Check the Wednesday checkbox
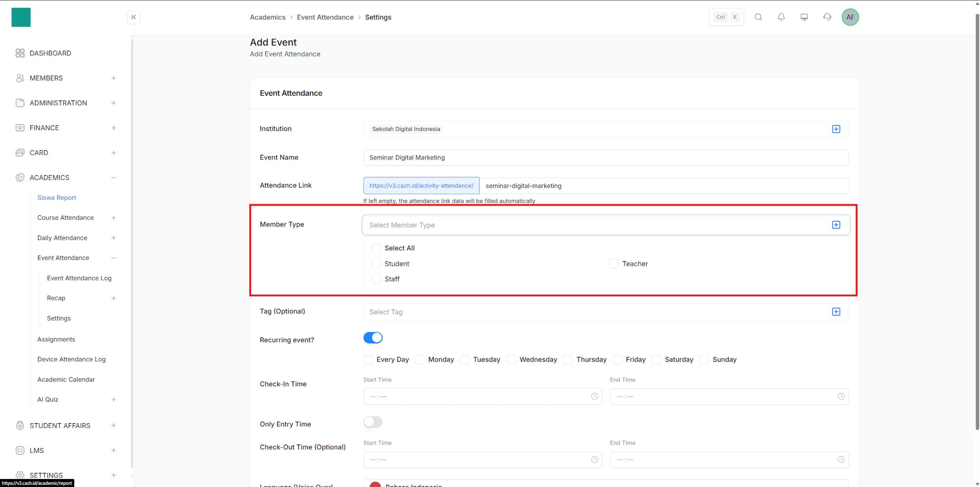This screenshot has height=487, width=980. click(x=511, y=360)
